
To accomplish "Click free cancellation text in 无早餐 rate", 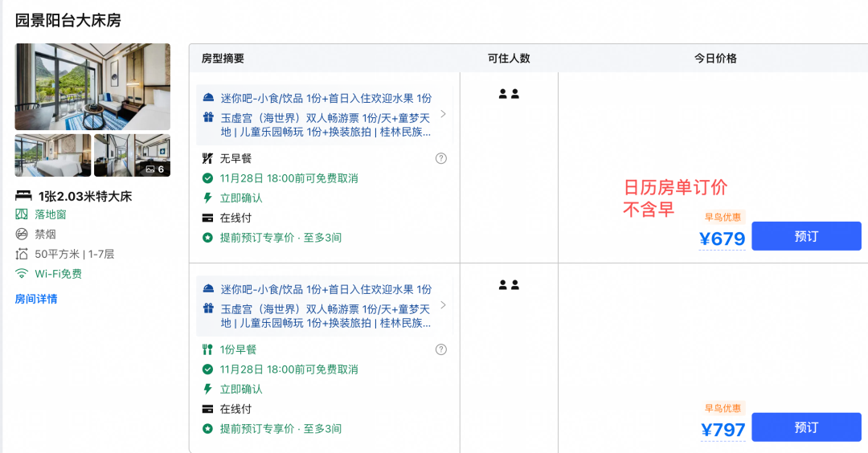I will [x=289, y=178].
